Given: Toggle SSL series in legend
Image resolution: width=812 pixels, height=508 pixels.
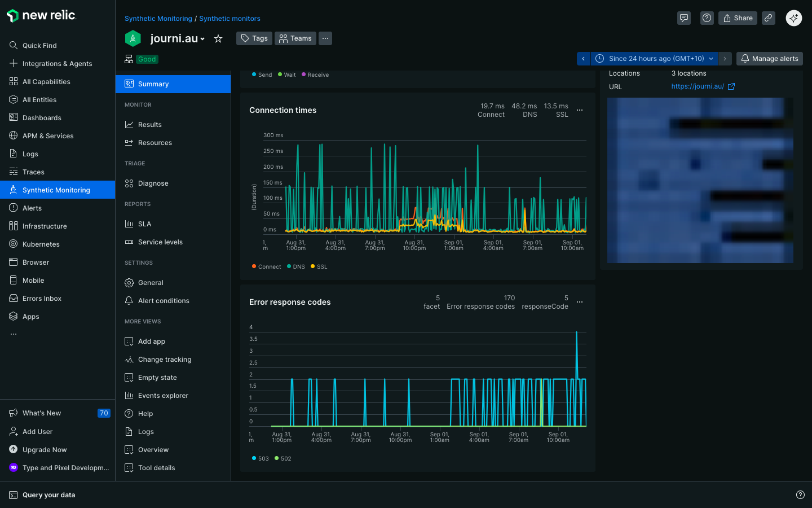Looking at the screenshot, I should pyautogui.click(x=319, y=266).
